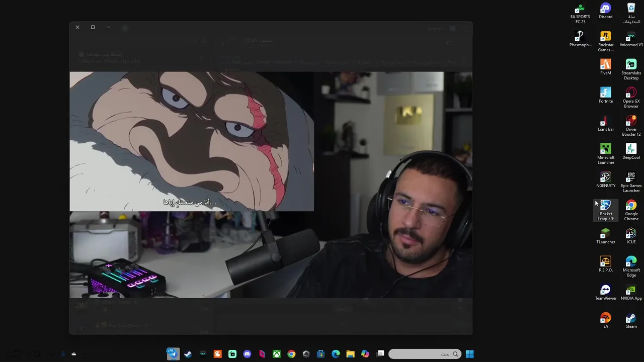Open Microsoft Edge from the taskbar
644x362 pixels.
[x=336, y=354]
